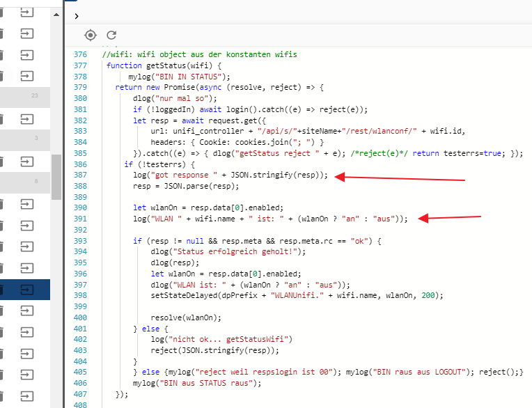The height and width of the screenshot is (408, 532).
Task: Click the script list scrollbar thumb
Action: tap(56, 177)
